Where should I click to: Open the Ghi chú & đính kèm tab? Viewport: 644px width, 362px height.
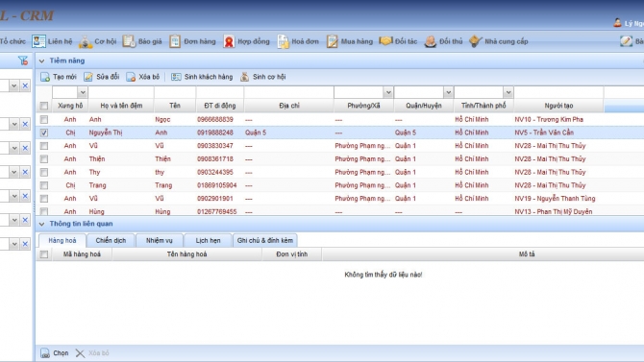(x=265, y=240)
